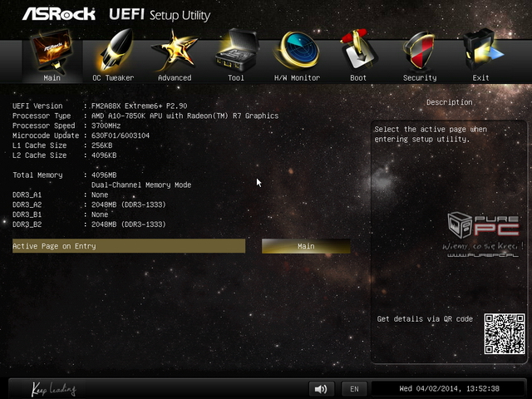The image size is (532, 399).
Task: Click the QR code for details
Action: point(505,334)
